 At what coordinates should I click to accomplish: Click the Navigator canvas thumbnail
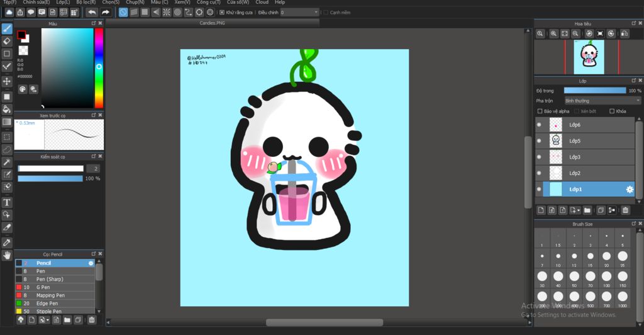click(x=589, y=57)
